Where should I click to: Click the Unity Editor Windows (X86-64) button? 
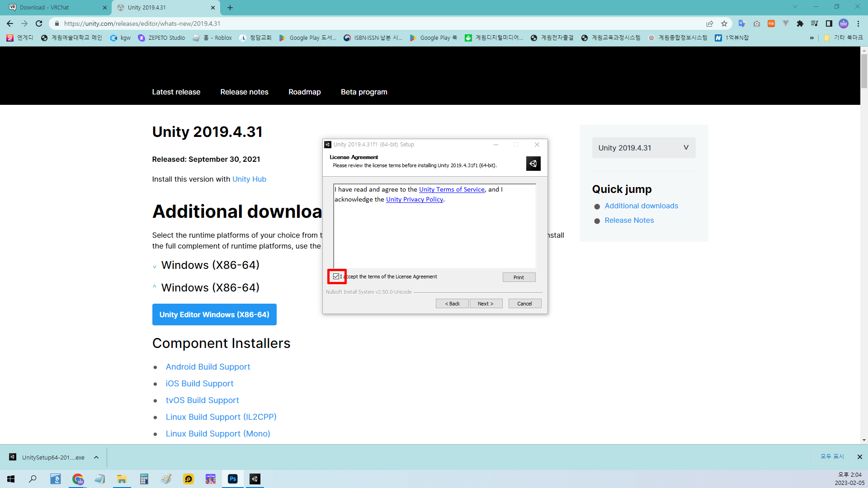click(x=214, y=314)
